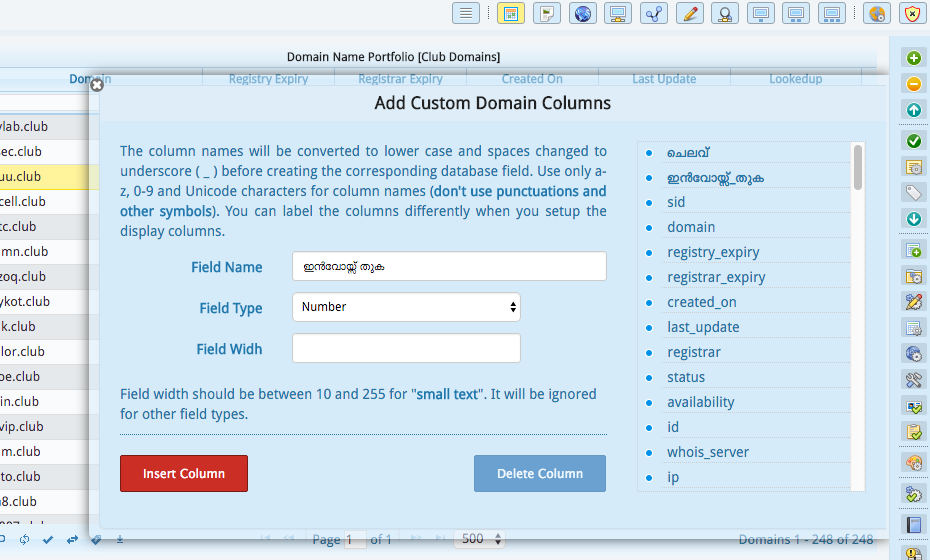Select 'created_on' in the column list

click(702, 302)
